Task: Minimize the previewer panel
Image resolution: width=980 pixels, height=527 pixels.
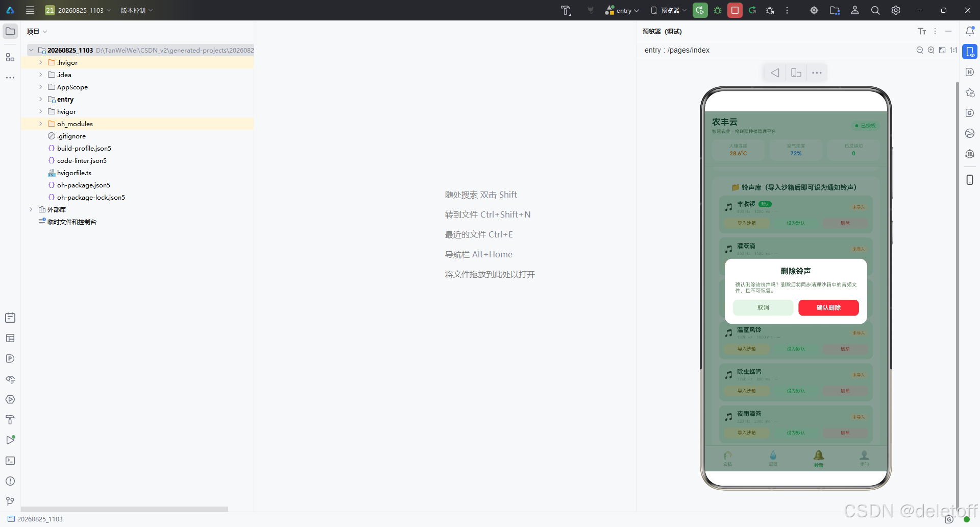Action: (948, 31)
